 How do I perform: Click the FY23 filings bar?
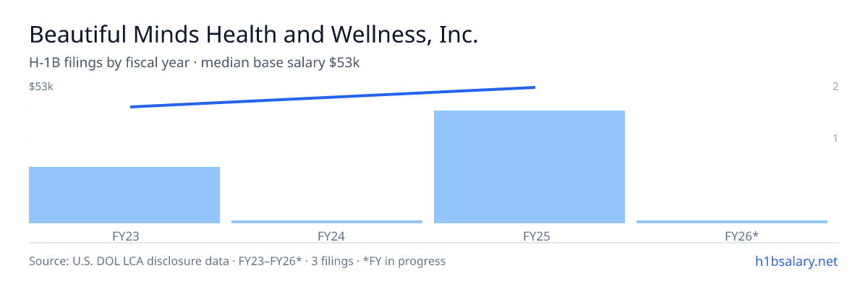(124, 195)
